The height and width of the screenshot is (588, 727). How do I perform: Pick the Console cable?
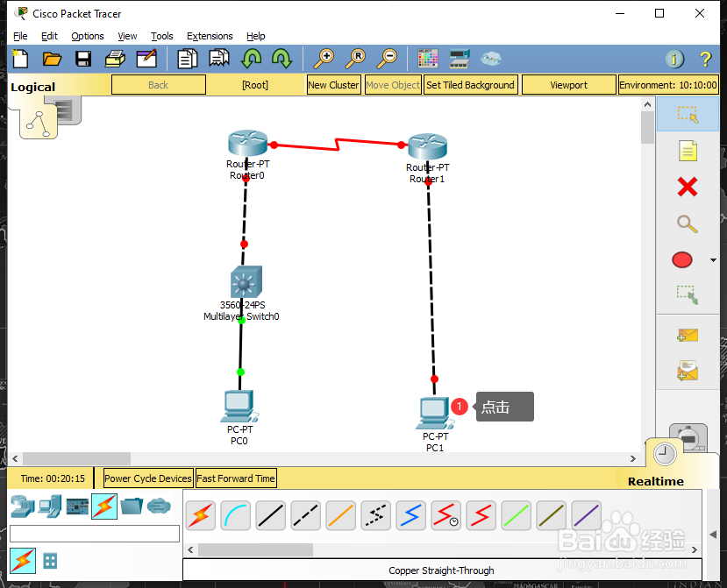(236, 515)
